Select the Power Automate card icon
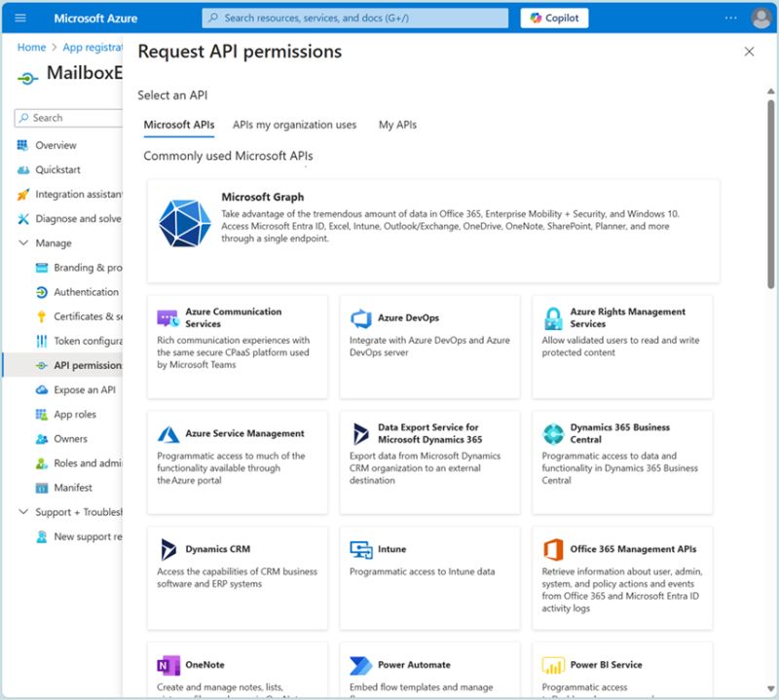Viewport: 779px width, 700px height. click(360, 665)
